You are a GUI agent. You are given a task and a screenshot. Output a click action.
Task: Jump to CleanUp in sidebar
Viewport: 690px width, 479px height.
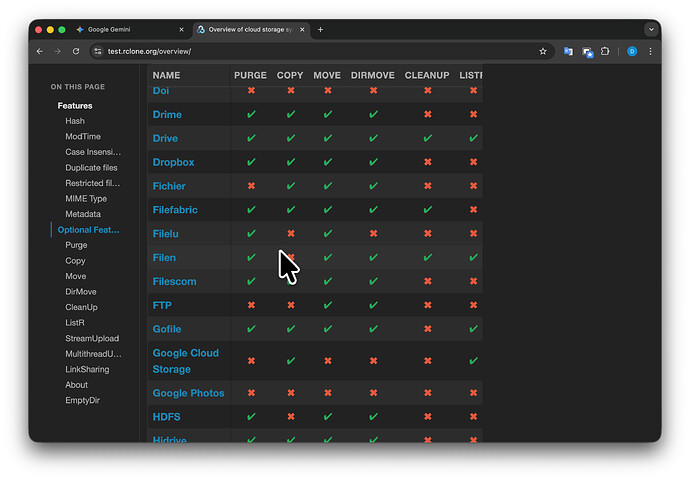click(81, 307)
